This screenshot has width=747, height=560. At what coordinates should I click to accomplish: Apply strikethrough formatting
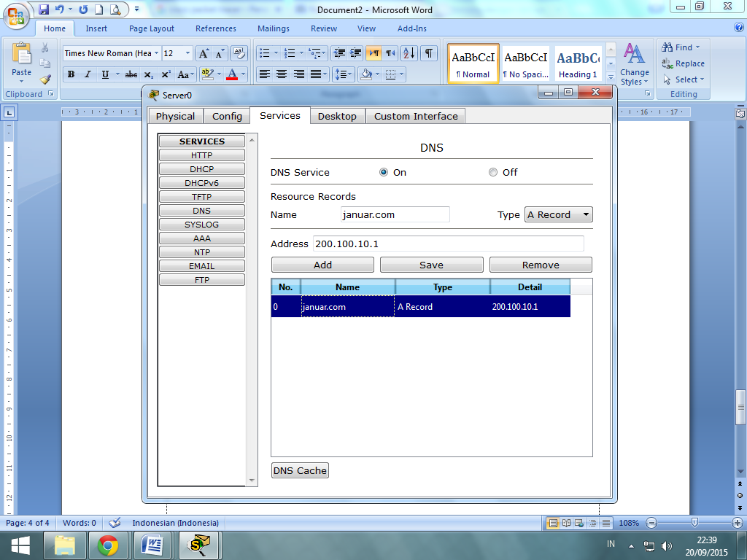[x=131, y=74]
